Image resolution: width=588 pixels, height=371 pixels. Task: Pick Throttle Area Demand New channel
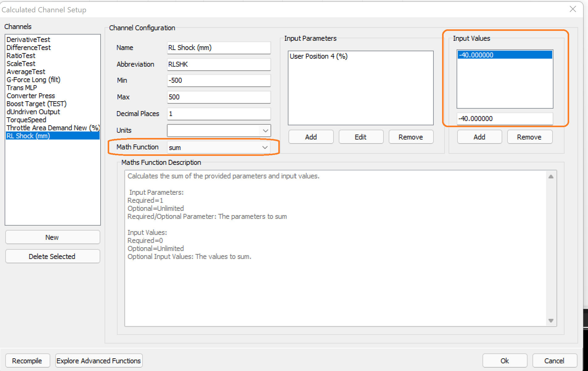point(52,128)
